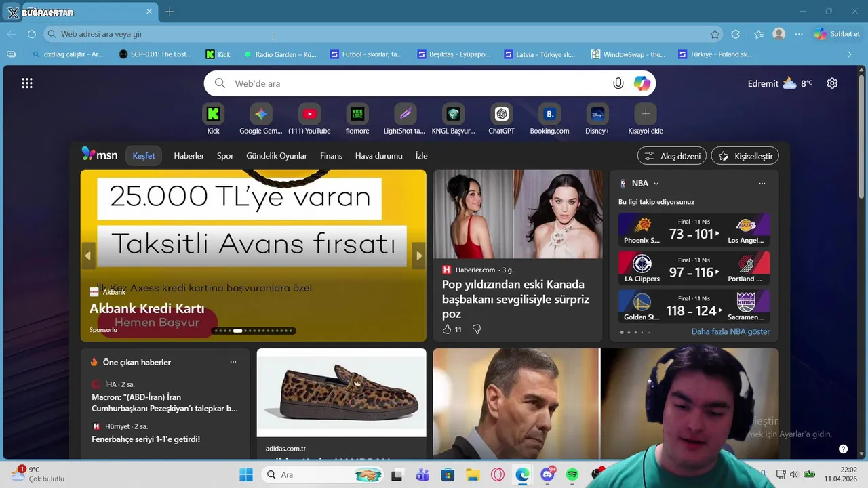Open the Edremit weather widget
This screenshot has height=488, width=868.
tap(780, 83)
